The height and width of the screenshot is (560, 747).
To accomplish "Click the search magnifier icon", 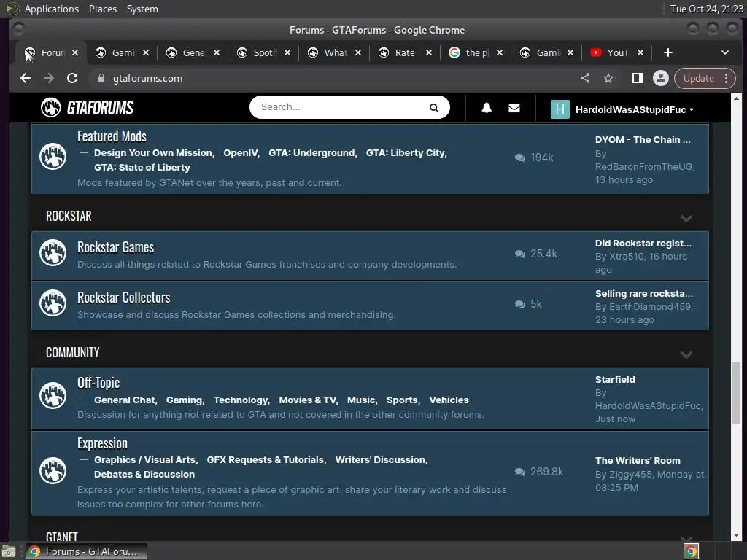I will [x=433, y=108].
